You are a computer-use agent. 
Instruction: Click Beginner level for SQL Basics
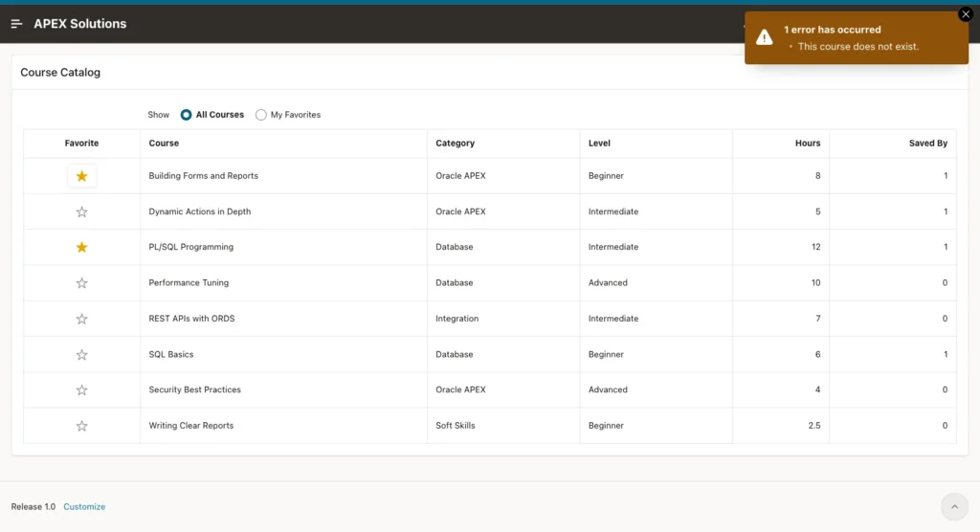(x=606, y=354)
